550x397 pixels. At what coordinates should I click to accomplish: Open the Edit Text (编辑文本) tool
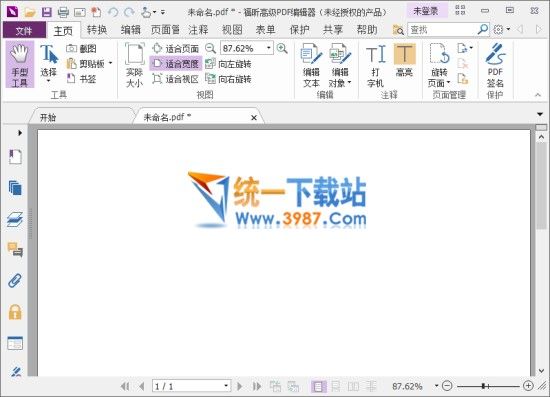click(311, 65)
